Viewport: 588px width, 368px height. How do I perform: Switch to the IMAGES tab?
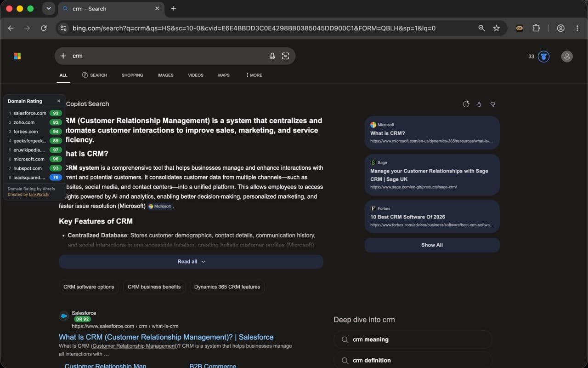(165, 75)
